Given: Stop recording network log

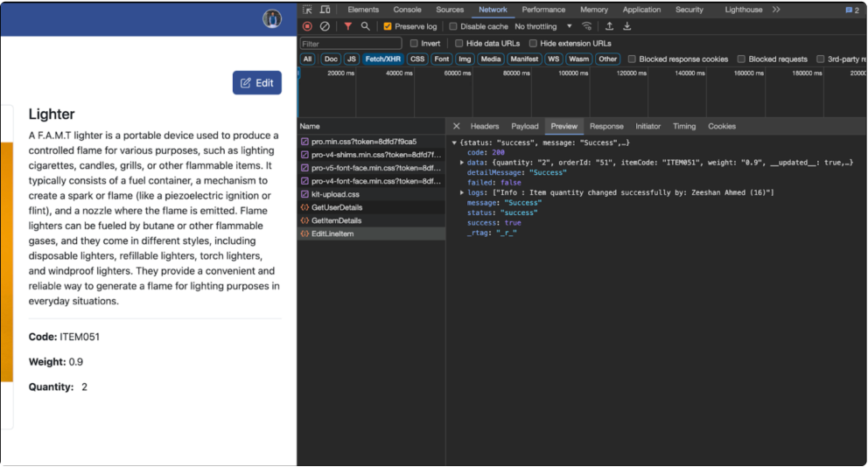Looking at the screenshot, I should point(307,26).
